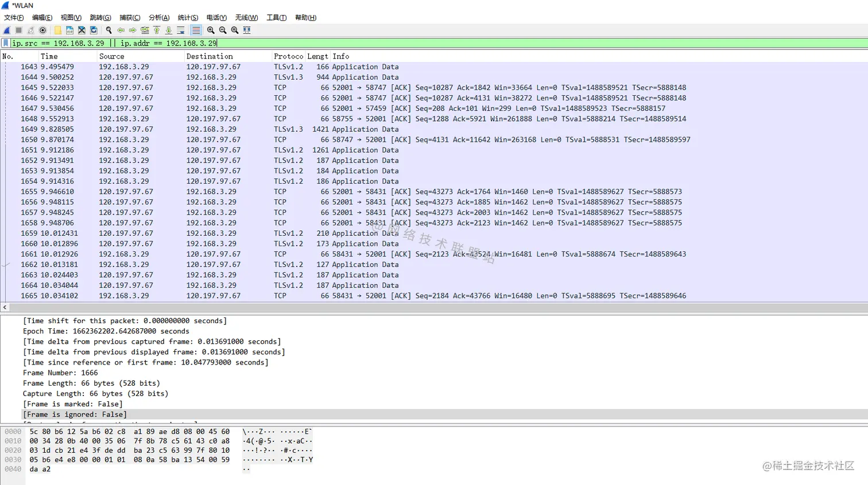This screenshot has width=868, height=485.
Task: Select packet 1648 from source 192.168.3.29
Action: (434, 119)
